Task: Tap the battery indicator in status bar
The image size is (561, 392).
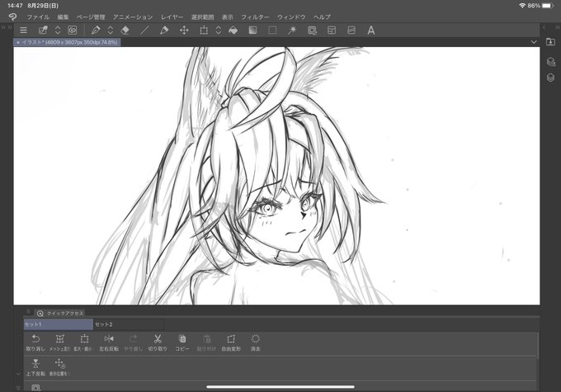Action: (548, 6)
